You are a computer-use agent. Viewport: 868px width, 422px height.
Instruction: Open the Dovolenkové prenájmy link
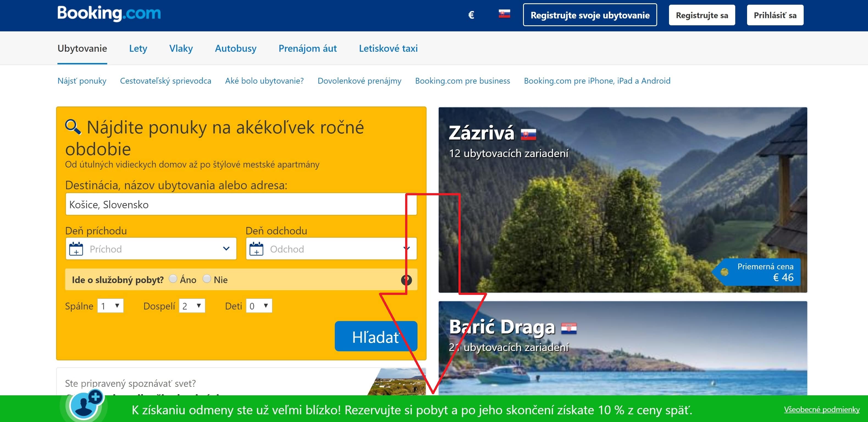click(x=359, y=81)
